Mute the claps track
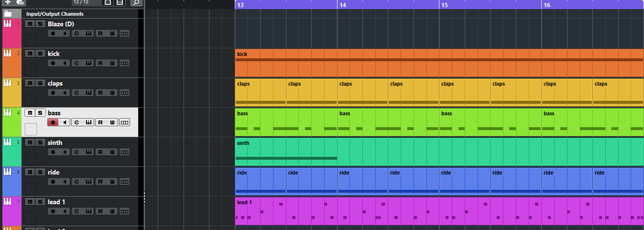This screenshot has height=230, width=644. click(x=30, y=83)
